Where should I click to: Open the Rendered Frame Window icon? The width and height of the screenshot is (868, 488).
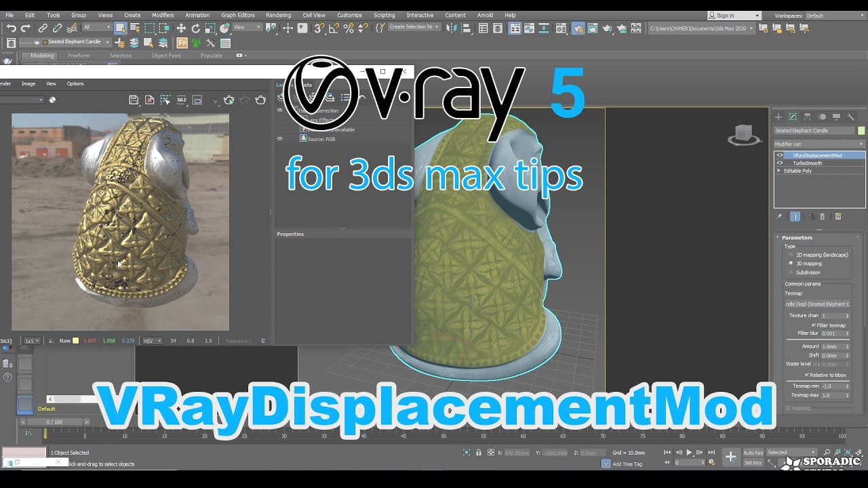(x=592, y=28)
